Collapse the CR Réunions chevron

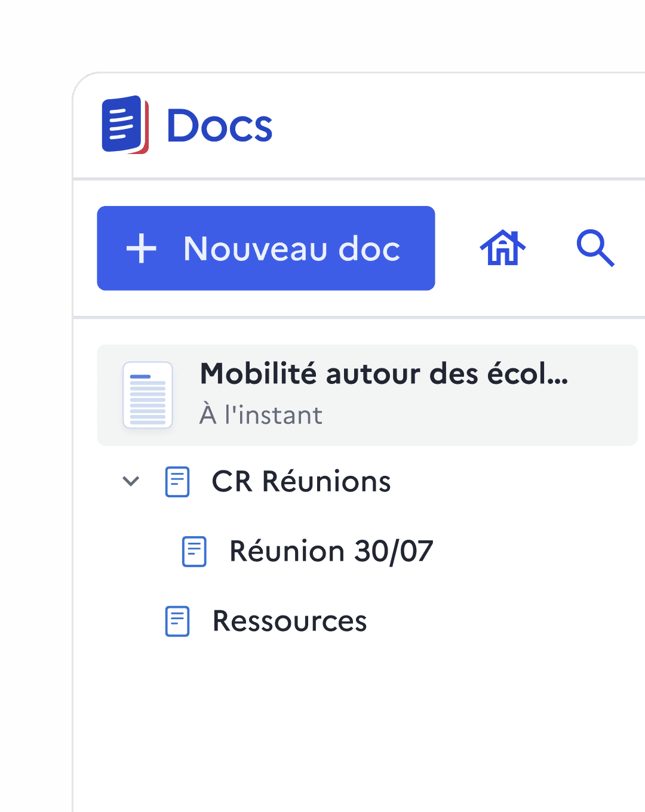pyautogui.click(x=131, y=481)
